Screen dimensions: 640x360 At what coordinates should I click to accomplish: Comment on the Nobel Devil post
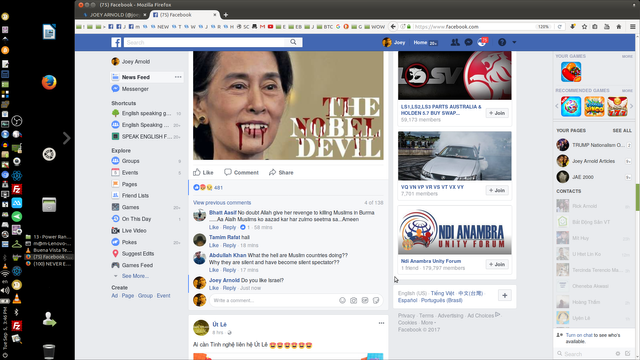[x=241, y=172]
